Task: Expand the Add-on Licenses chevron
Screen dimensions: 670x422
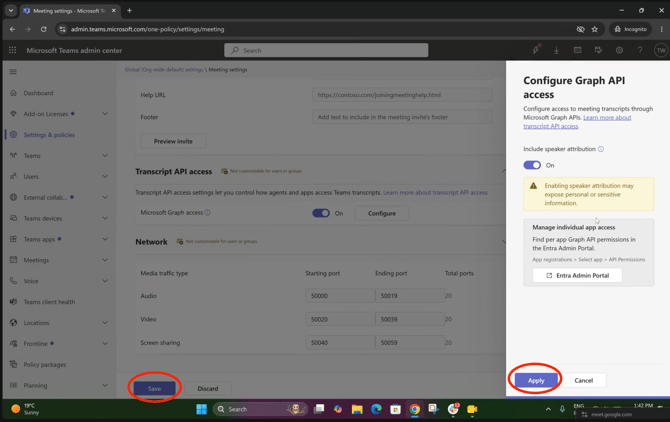Action: point(105,114)
